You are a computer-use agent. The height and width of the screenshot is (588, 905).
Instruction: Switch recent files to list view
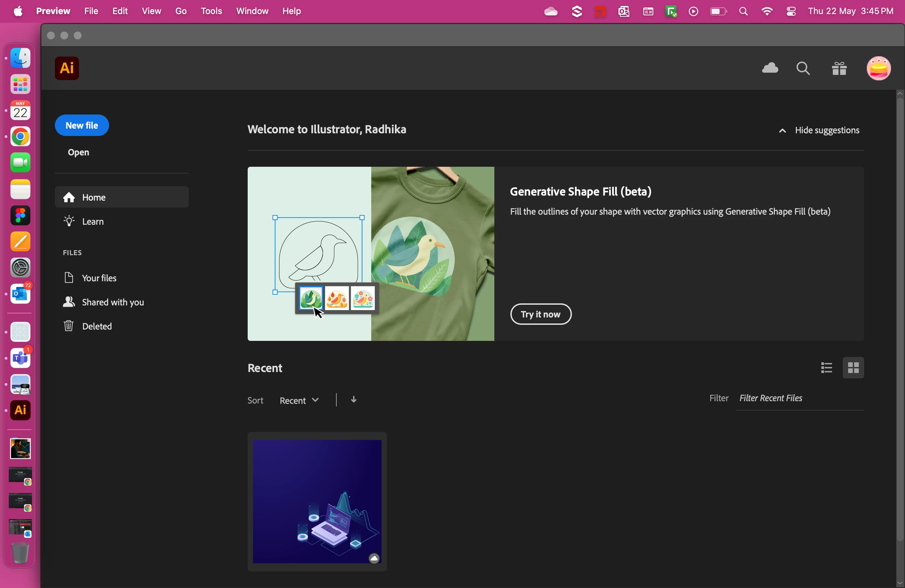[x=826, y=368]
